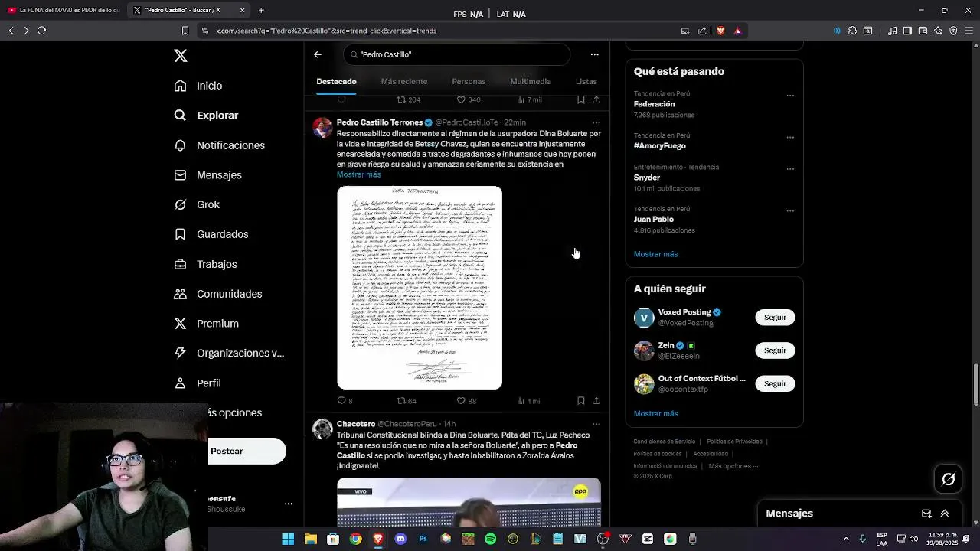Open Brave Shields icon
Viewport: 980px width, 551px height.
[720, 31]
